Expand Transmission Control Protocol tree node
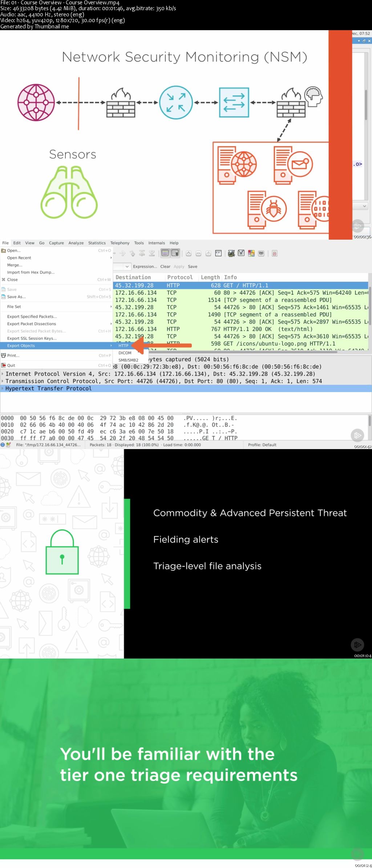The height and width of the screenshot is (868, 372). point(3,381)
